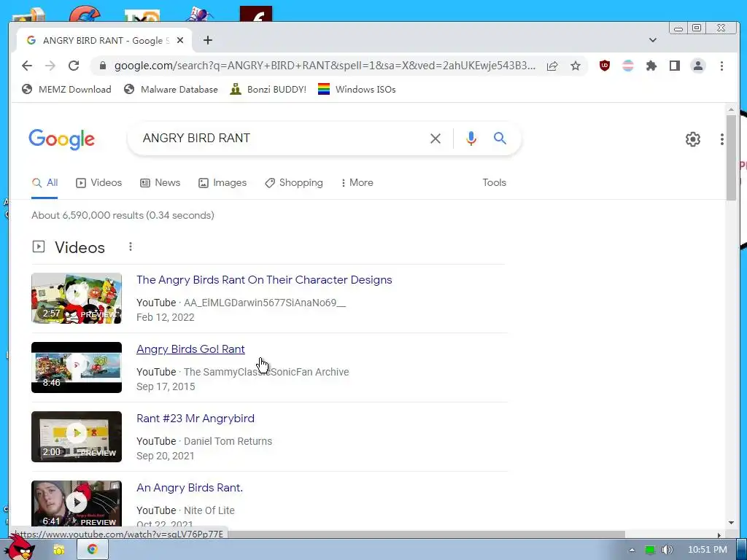This screenshot has height=560, width=747.
Task: Click the 'Nite Of Lite' channel text
Action: (209, 510)
